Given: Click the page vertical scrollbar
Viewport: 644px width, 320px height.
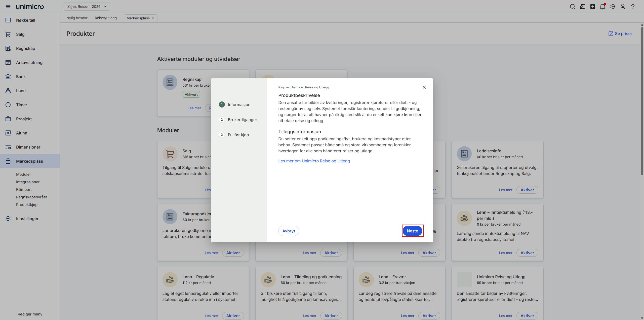Looking at the screenshot, I should click(642, 101).
